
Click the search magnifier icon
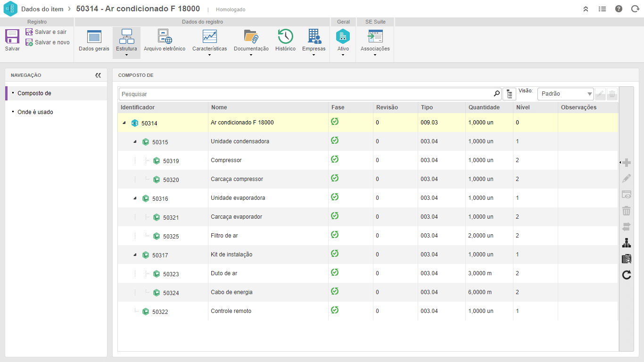(496, 94)
